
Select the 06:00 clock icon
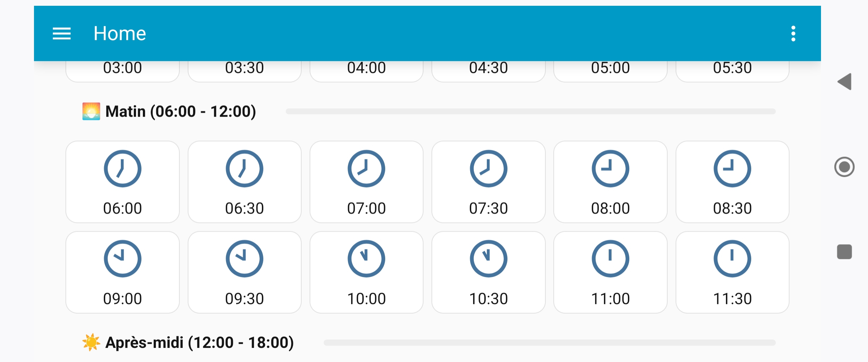[x=122, y=168]
